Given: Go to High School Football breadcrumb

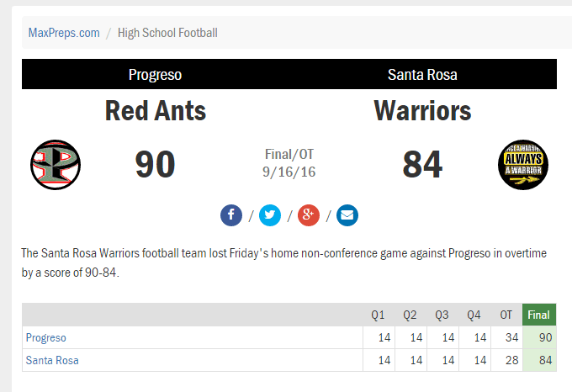Looking at the screenshot, I should pos(167,33).
